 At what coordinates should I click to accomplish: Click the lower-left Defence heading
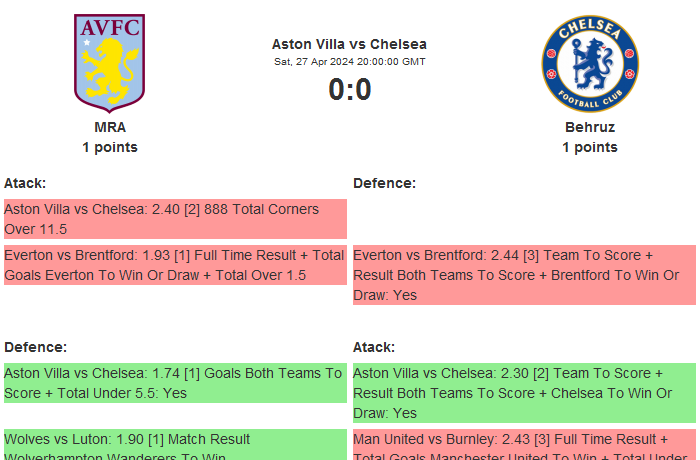pyautogui.click(x=35, y=347)
